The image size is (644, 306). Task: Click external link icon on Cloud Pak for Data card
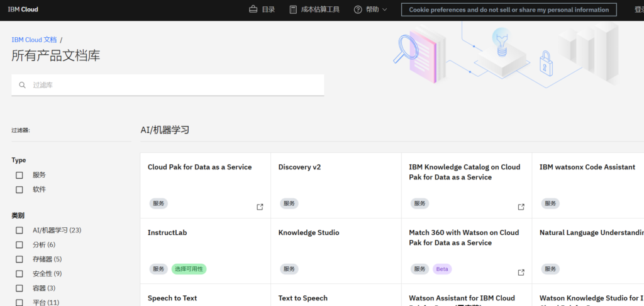[x=260, y=207]
